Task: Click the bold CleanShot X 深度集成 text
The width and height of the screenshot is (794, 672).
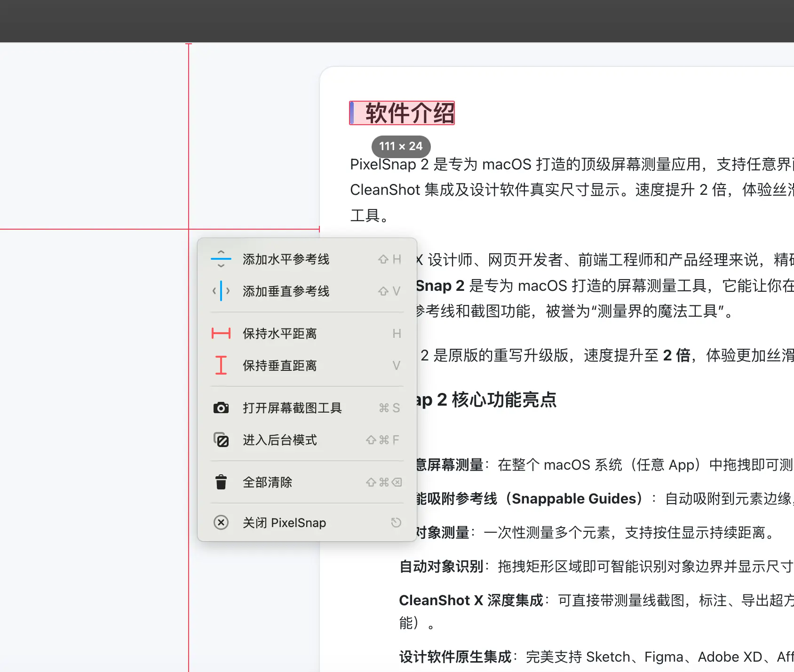Action: pyautogui.click(x=471, y=600)
